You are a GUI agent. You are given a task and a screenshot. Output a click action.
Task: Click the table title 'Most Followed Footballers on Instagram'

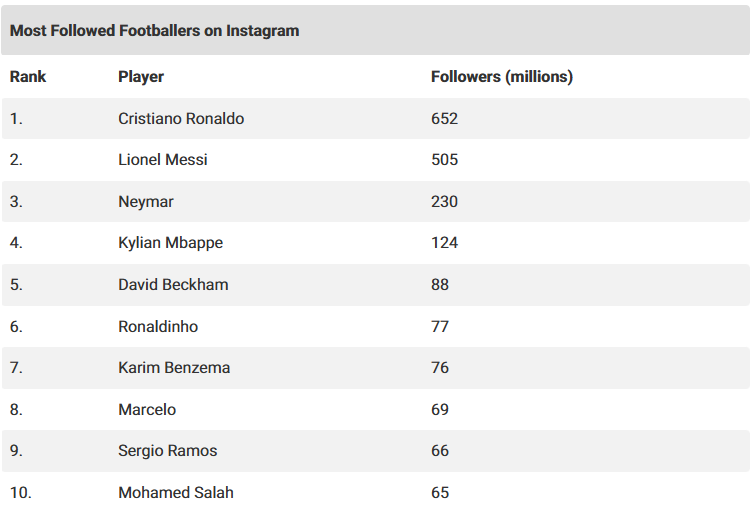click(155, 31)
